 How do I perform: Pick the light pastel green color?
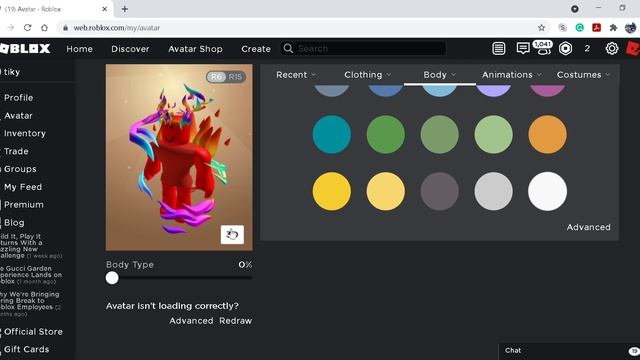click(493, 134)
